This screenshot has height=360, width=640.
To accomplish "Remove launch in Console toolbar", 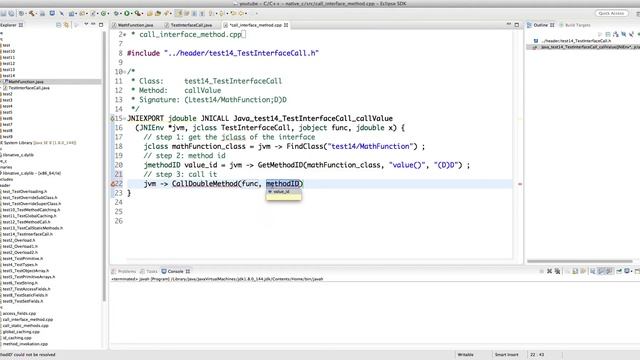I will pos(549,271).
